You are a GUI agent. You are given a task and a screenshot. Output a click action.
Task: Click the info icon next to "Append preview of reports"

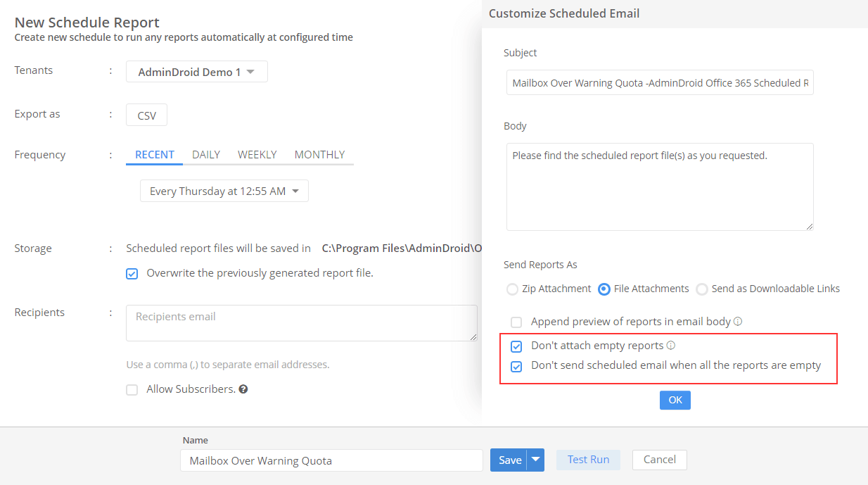pyautogui.click(x=737, y=321)
